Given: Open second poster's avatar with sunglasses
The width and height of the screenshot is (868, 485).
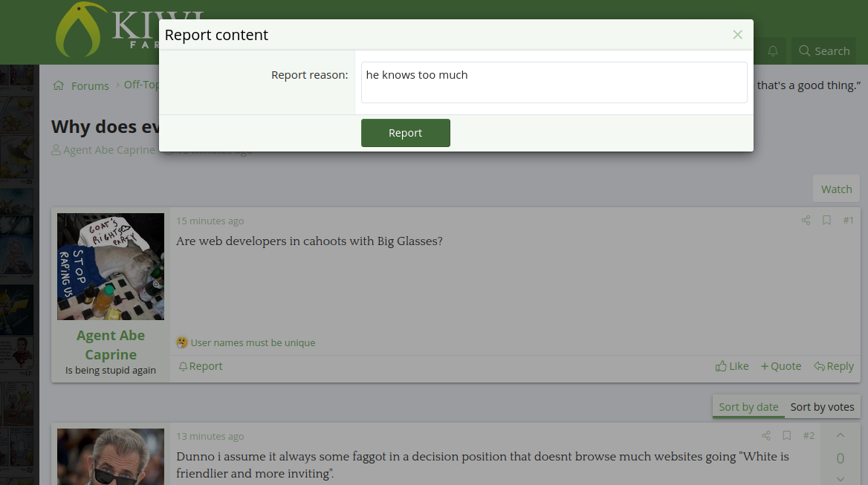Looking at the screenshot, I should 111,457.
